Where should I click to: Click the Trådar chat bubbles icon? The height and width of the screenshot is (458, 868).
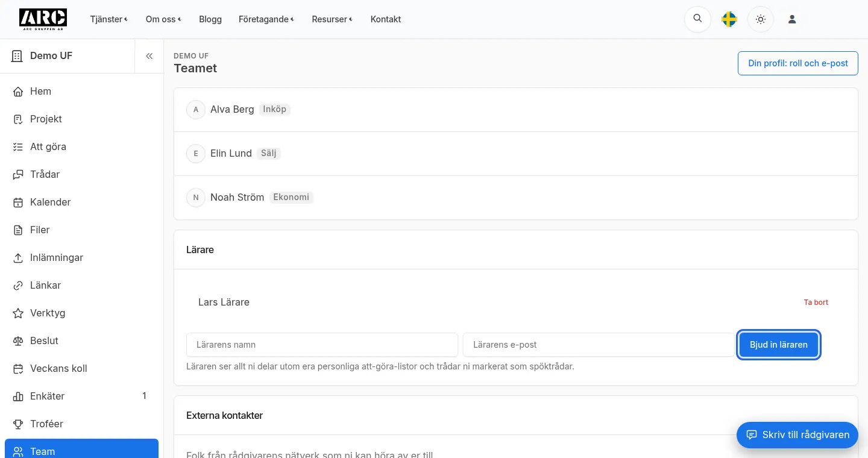[18, 175]
